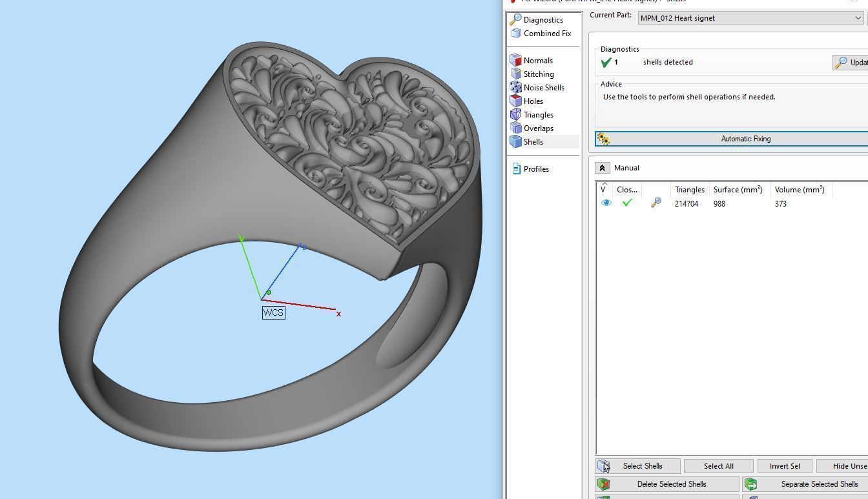Image resolution: width=868 pixels, height=499 pixels.
Task: Open the Holes fixing step
Action: tap(527, 101)
